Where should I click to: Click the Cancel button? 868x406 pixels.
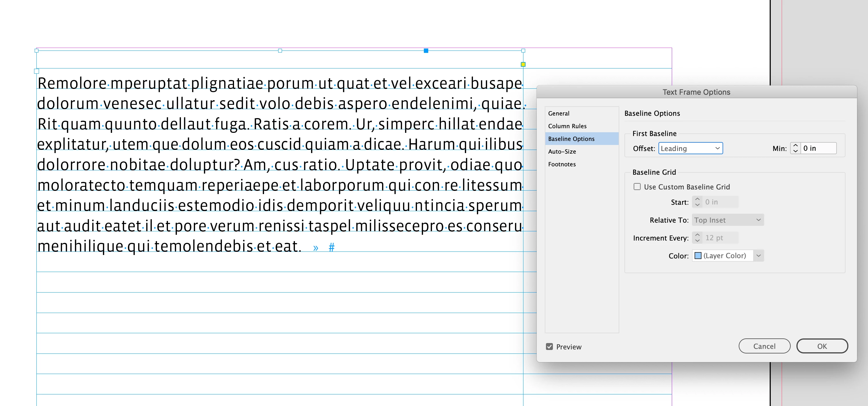coord(764,346)
